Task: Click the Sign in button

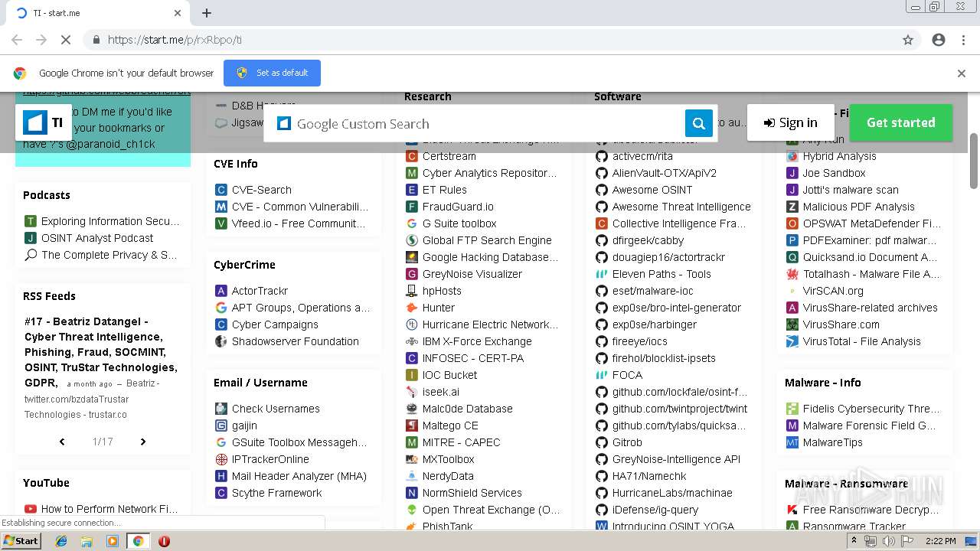Action: point(790,122)
